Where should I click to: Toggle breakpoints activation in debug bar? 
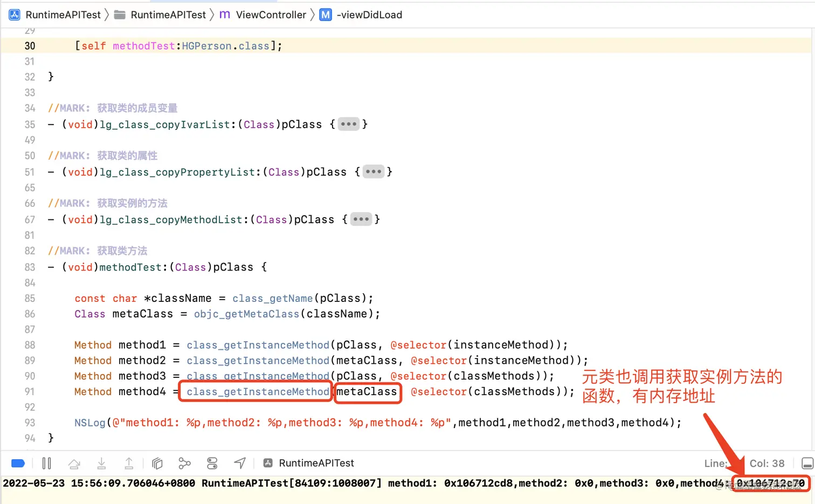[18, 463]
